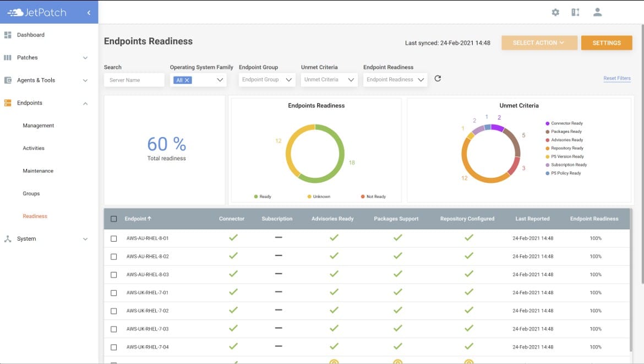
Task: Collapse the Endpoints menu chevron
Action: coord(85,103)
